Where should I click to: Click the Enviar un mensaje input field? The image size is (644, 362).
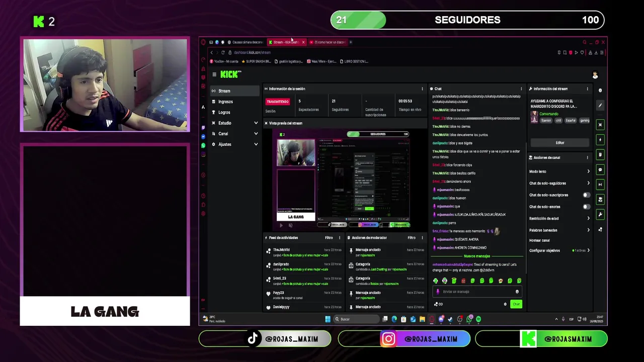point(476,292)
